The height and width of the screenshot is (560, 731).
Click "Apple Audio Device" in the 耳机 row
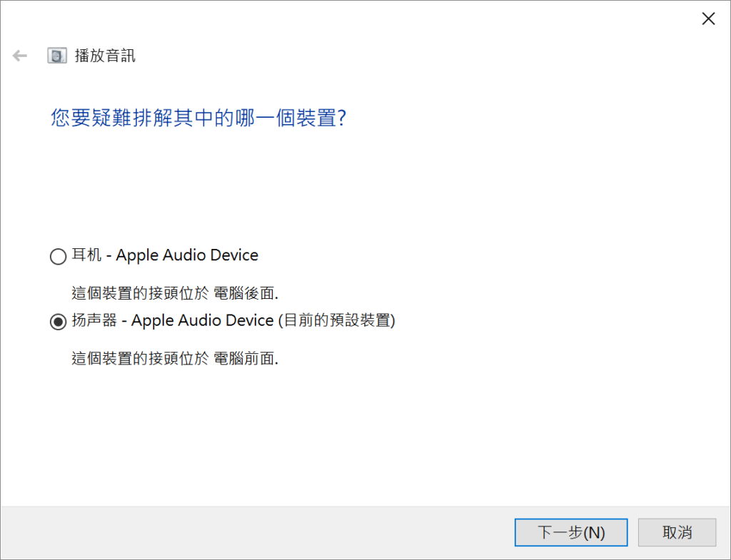(187, 255)
